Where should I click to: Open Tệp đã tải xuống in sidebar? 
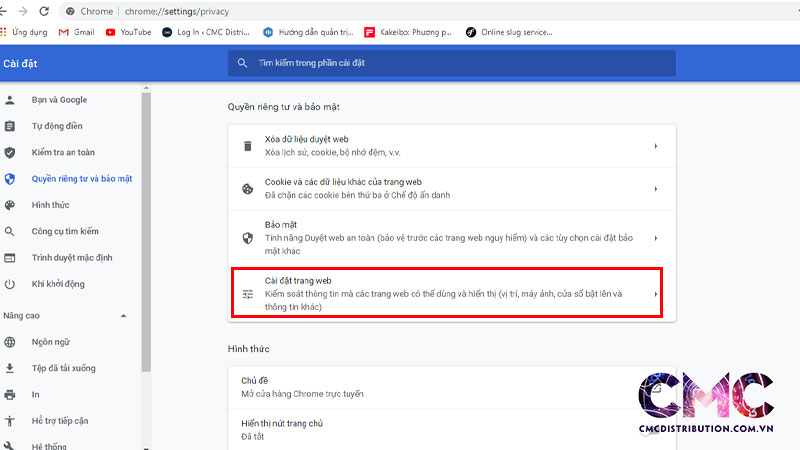pos(63,368)
